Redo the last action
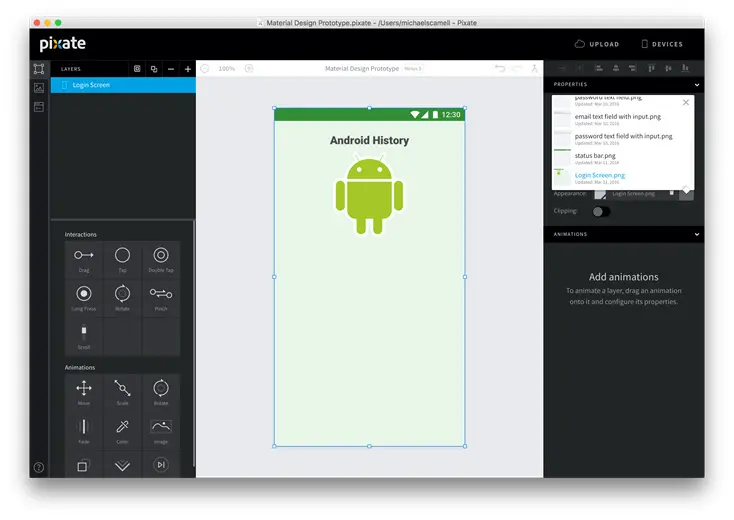This screenshot has height=520, width=734. tap(517, 68)
